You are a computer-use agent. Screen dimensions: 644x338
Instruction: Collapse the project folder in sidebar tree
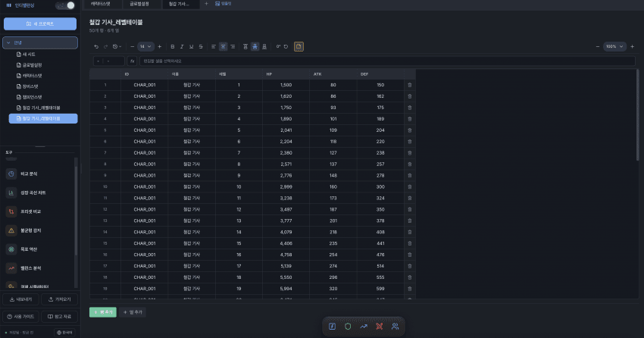click(8, 42)
